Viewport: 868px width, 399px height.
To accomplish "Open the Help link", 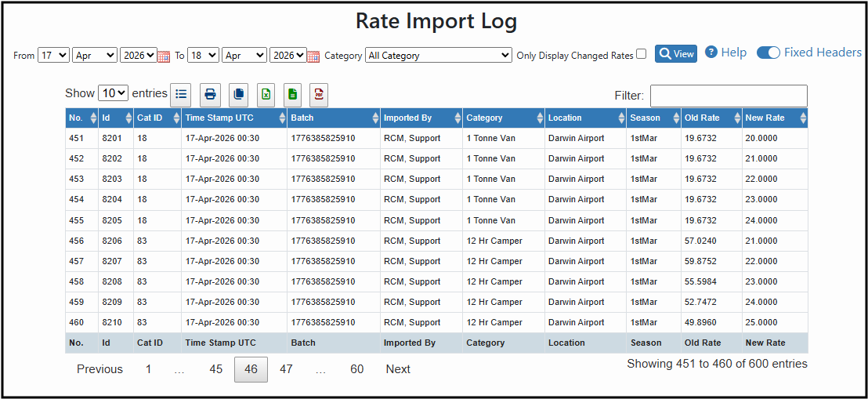I will (x=725, y=53).
